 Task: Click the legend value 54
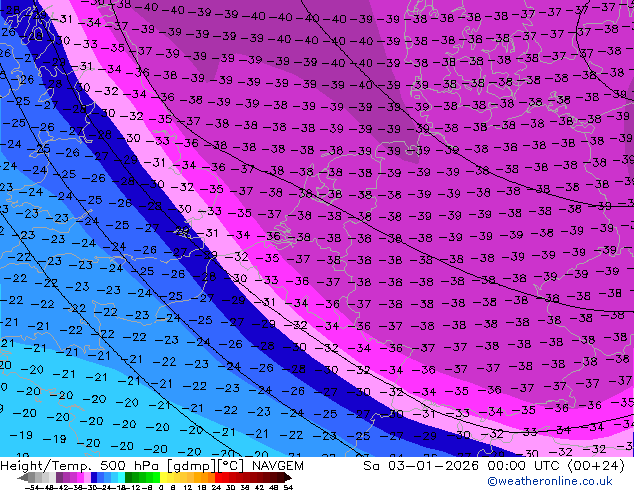click(x=288, y=488)
